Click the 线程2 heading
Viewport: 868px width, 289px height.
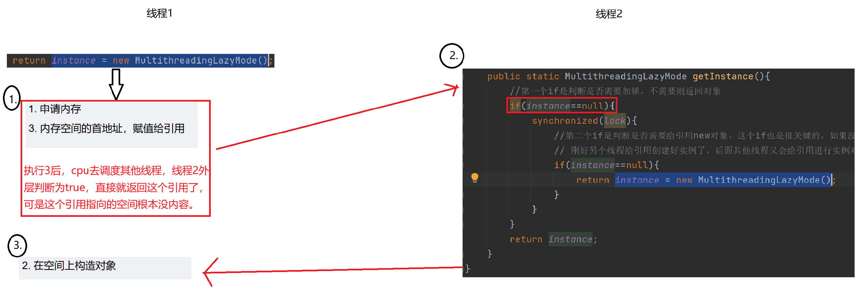click(x=609, y=14)
